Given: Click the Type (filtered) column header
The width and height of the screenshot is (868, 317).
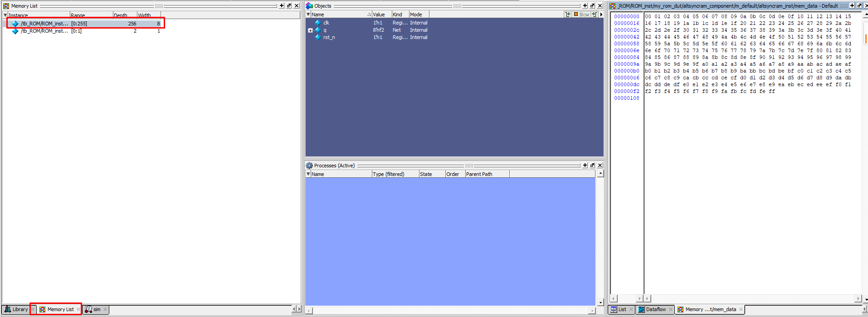Looking at the screenshot, I should [395, 174].
